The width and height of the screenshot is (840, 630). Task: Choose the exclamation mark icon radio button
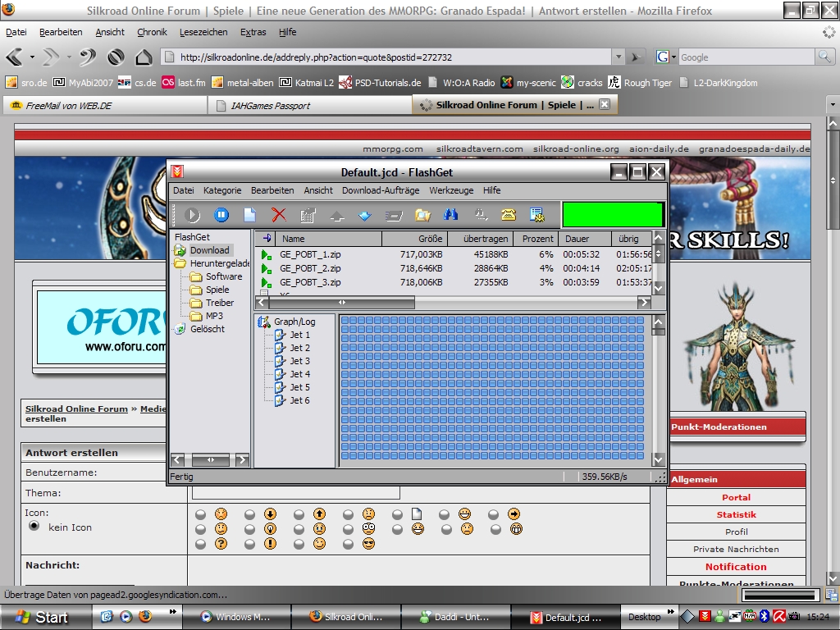[250, 543]
